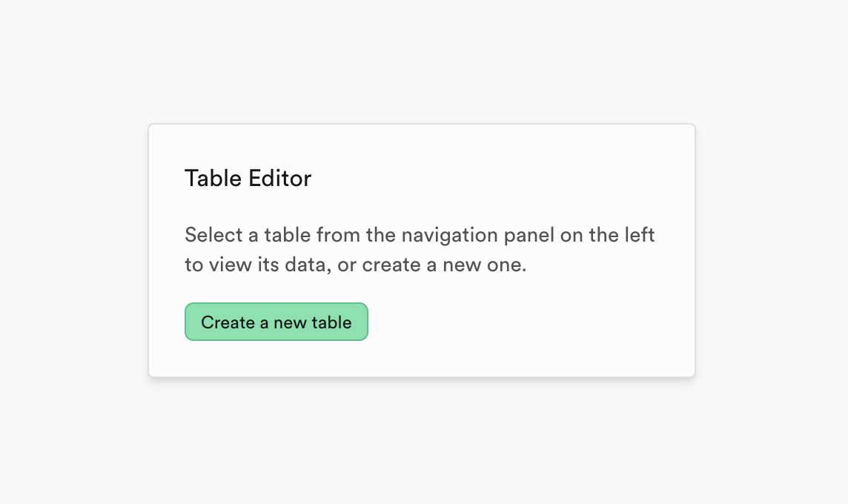Select the Table Editor heading

click(248, 179)
